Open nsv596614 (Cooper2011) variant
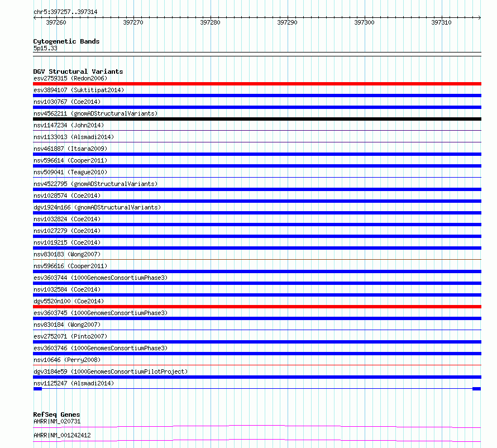 pos(70,160)
